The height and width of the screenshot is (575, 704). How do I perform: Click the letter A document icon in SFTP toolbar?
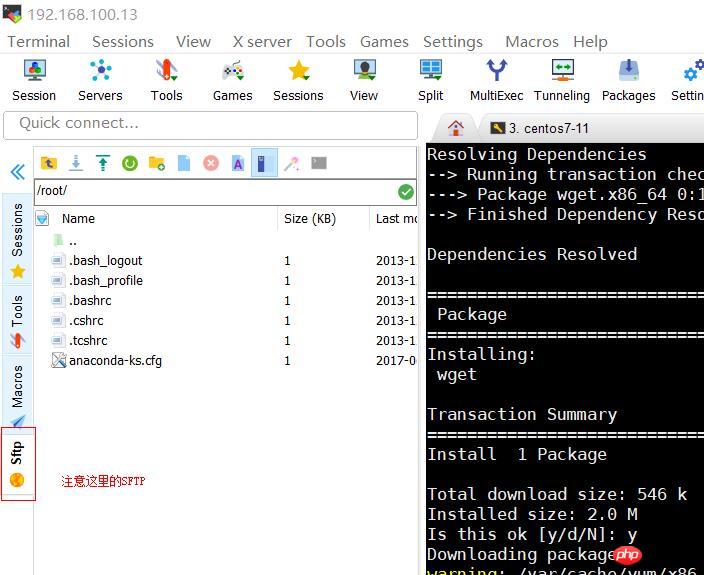tap(238, 163)
